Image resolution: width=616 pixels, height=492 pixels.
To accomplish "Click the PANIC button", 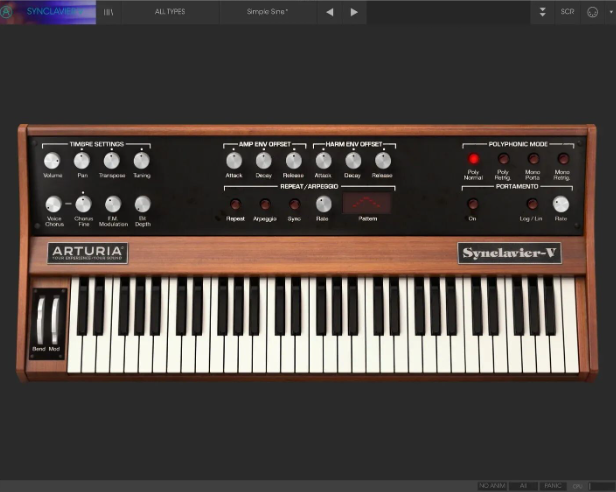I will (553, 486).
